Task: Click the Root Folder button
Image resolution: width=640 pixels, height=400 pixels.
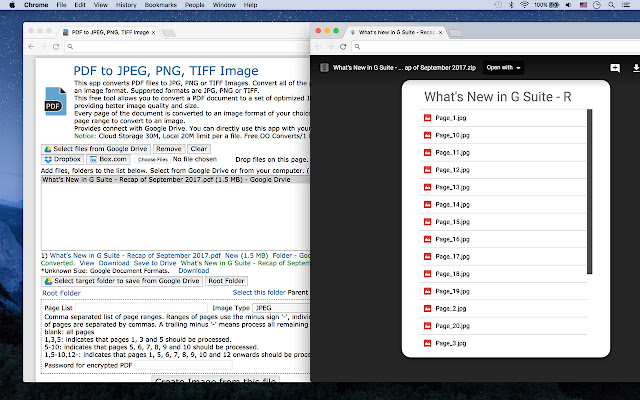Action: (x=226, y=281)
